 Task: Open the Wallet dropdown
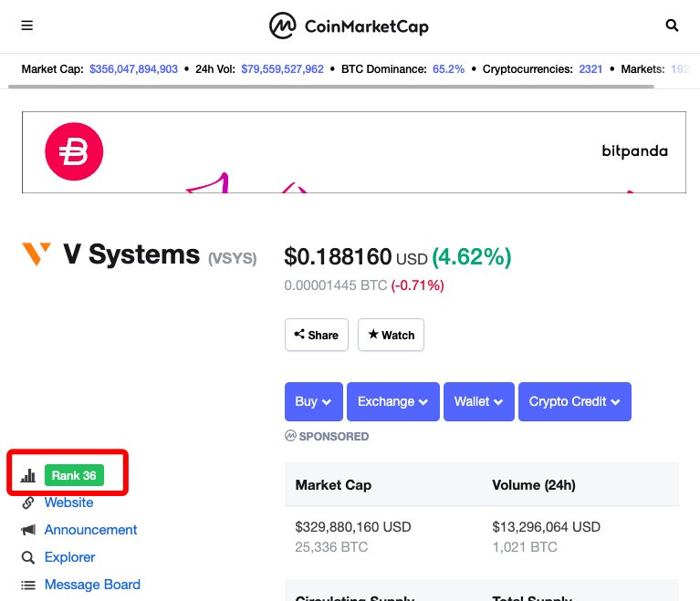pos(478,401)
